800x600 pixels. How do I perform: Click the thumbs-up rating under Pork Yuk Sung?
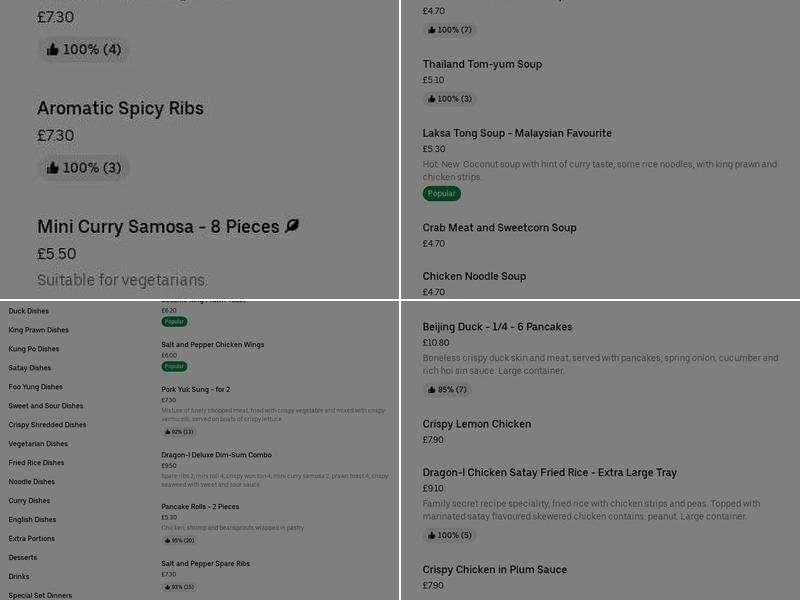[179, 432]
